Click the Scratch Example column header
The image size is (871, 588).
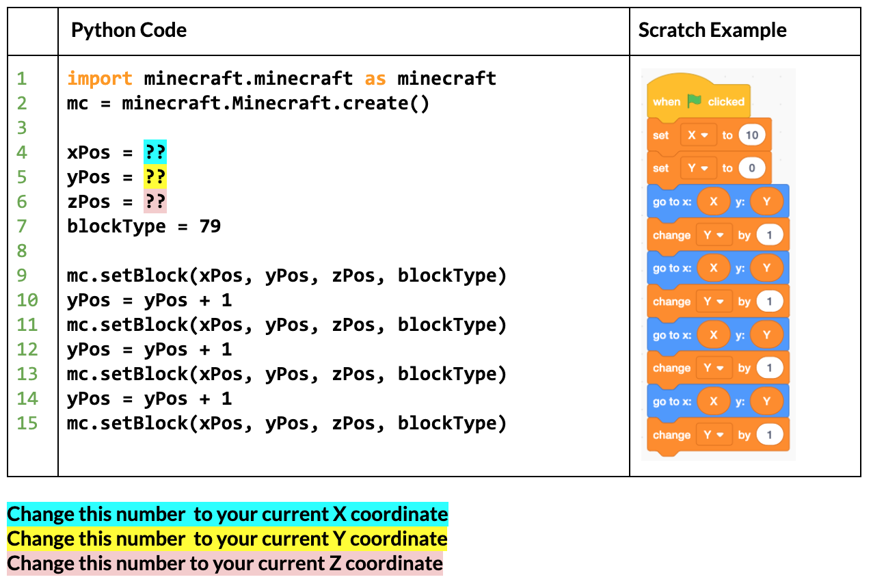click(712, 30)
